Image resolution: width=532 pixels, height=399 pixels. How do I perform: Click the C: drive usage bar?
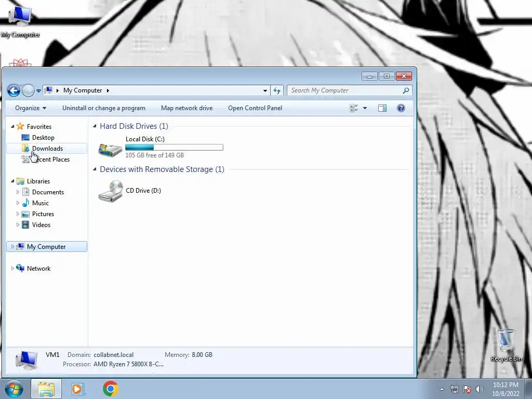tap(174, 147)
